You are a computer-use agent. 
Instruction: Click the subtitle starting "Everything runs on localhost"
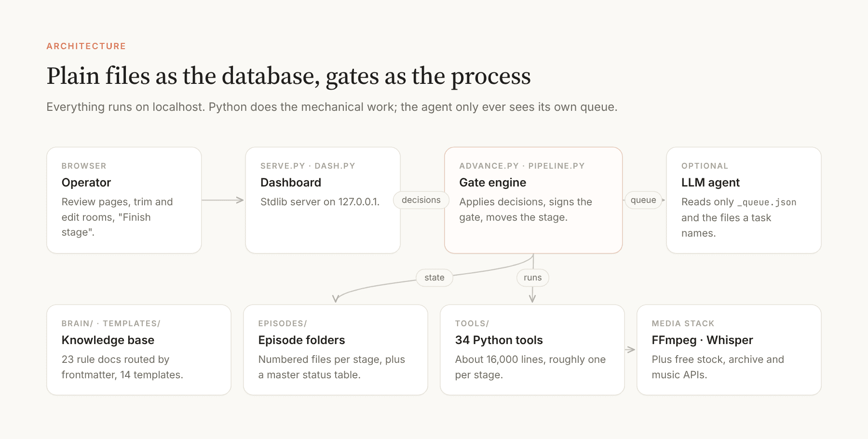(x=332, y=107)
